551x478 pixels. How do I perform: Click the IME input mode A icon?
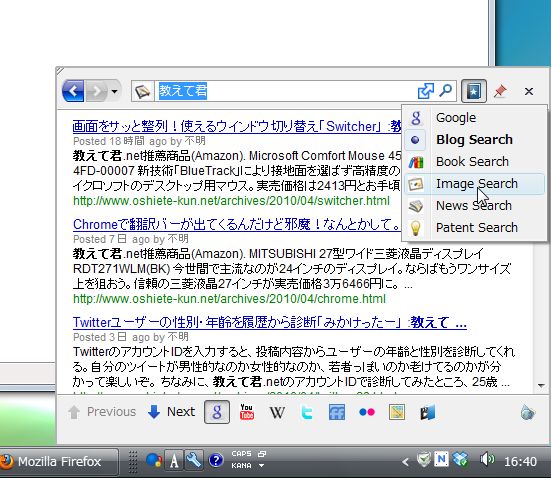(174, 460)
